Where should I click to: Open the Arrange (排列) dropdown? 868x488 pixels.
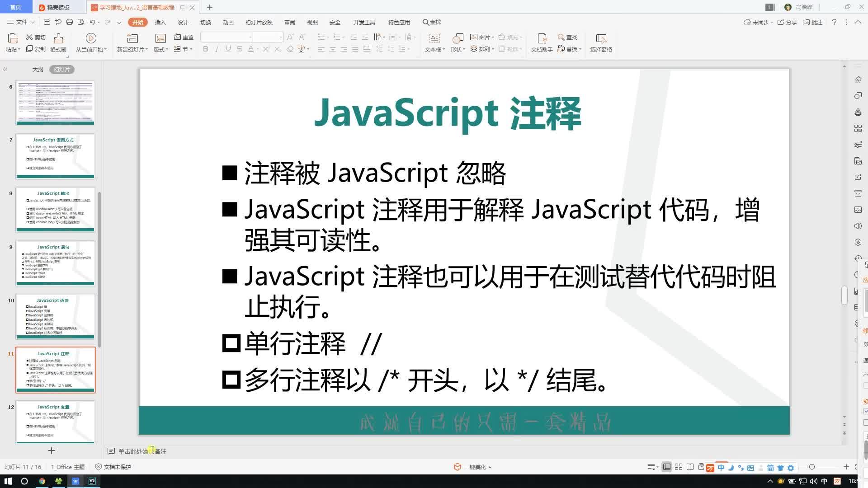[x=482, y=49]
